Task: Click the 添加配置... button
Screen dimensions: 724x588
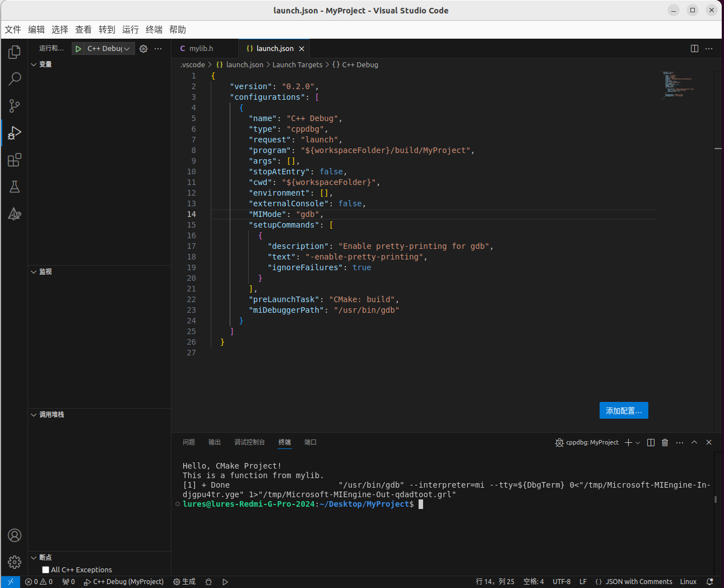Action: tap(624, 410)
